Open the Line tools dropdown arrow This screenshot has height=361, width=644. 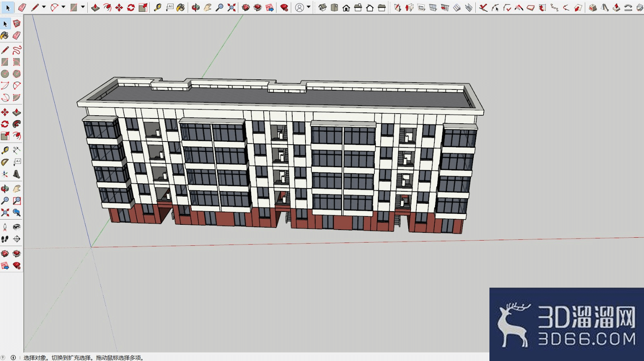(x=44, y=7)
